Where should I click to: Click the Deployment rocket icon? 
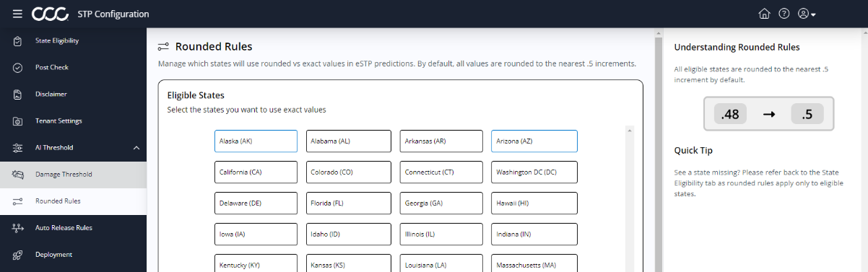(x=17, y=254)
